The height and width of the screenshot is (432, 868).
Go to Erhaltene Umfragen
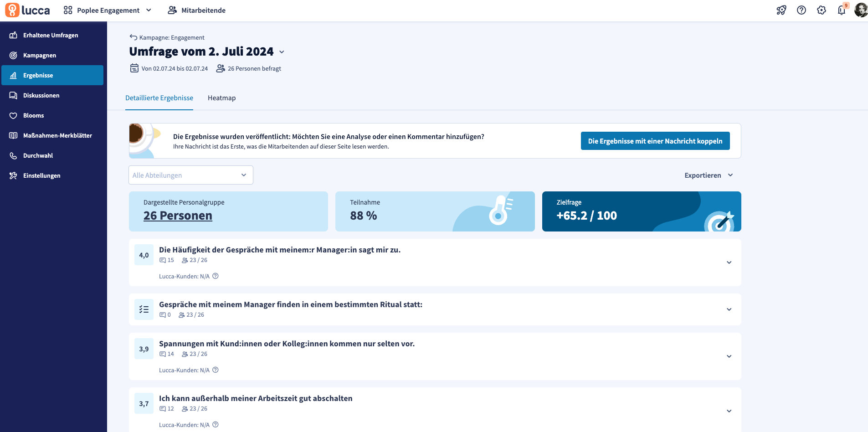coord(52,35)
